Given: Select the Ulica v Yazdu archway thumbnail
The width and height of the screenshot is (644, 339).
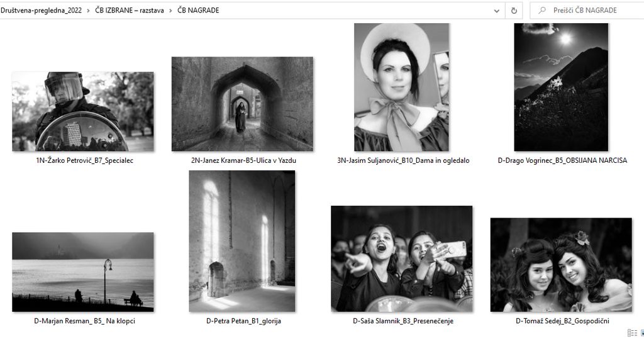Looking at the screenshot, I should point(242,104).
